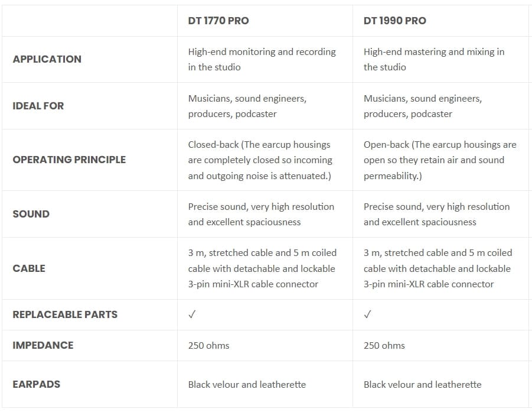Select the Closed-back operating principle description

(260, 160)
